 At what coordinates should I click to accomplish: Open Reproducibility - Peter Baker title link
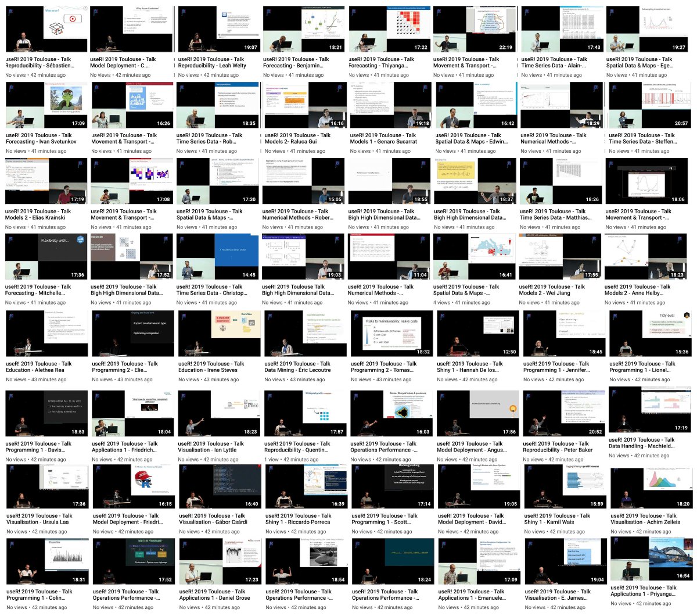pos(558,446)
